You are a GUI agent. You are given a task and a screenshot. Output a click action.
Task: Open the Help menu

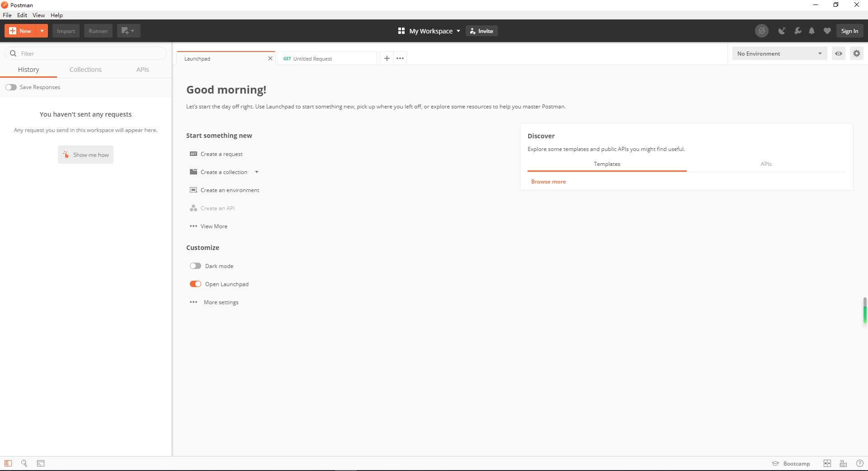(x=57, y=15)
